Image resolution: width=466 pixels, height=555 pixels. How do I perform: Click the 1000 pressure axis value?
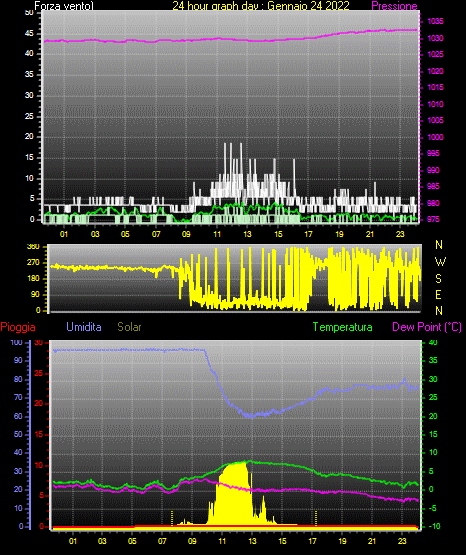[x=435, y=137]
